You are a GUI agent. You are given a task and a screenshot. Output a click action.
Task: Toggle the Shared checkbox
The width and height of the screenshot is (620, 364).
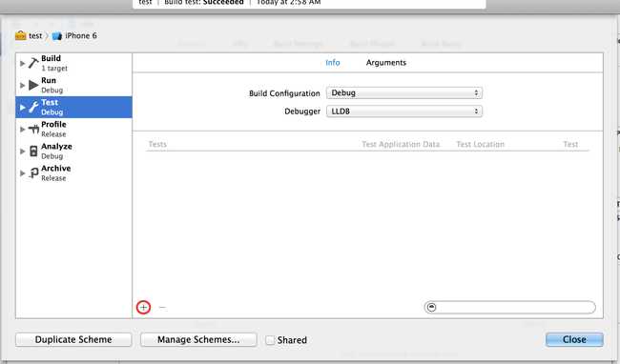[x=270, y=340]
